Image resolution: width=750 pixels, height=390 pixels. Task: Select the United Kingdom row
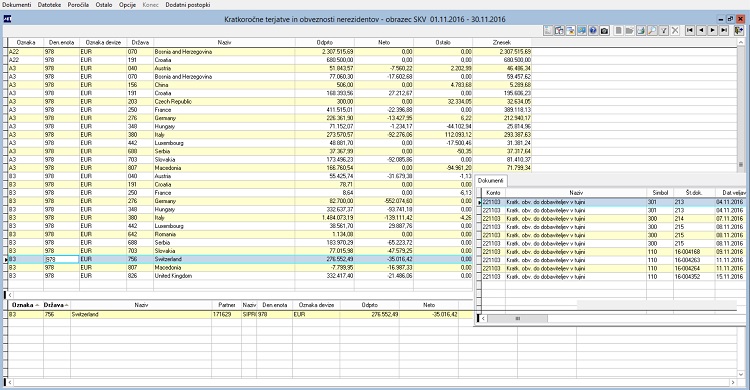(240, 276)
